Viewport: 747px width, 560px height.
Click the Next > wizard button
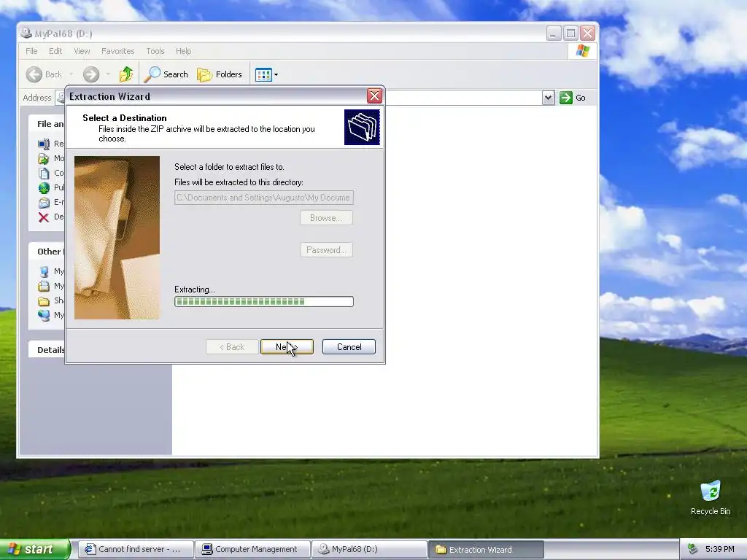coord(287,346)
